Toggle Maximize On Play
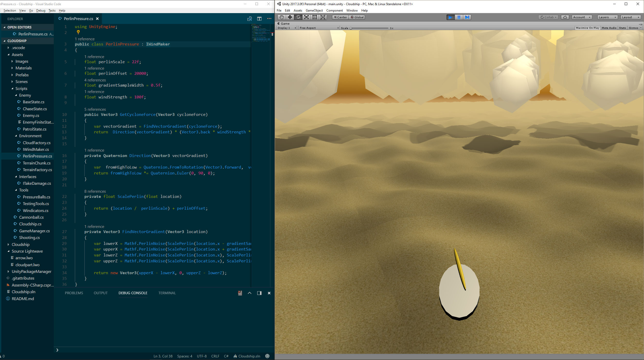The width and height of the screenshot is (644, 360). pyautogui.click(x=587, y=28)
